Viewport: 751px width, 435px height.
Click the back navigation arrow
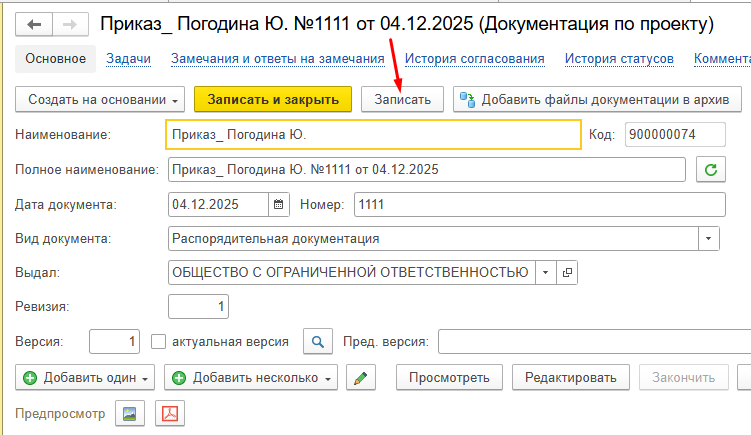point(35,23)
